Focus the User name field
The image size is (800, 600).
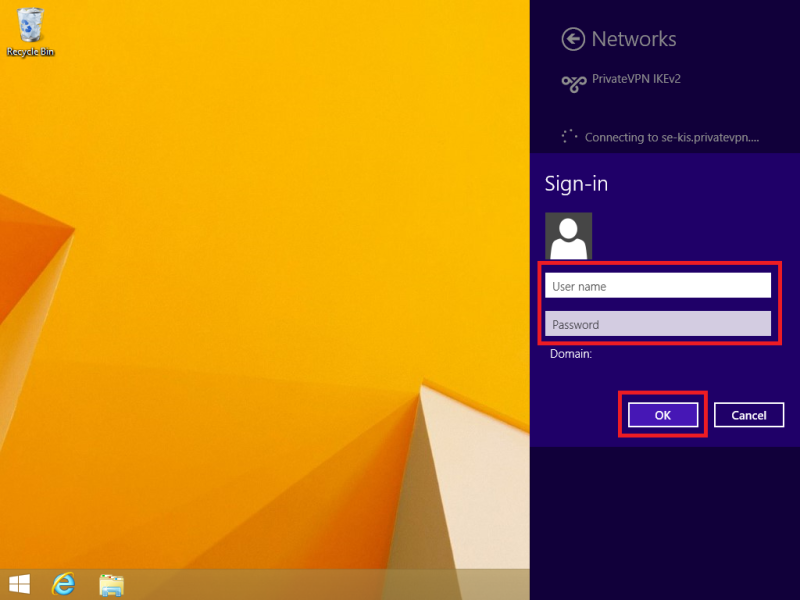pyautogui.click(x=659, y=286)
